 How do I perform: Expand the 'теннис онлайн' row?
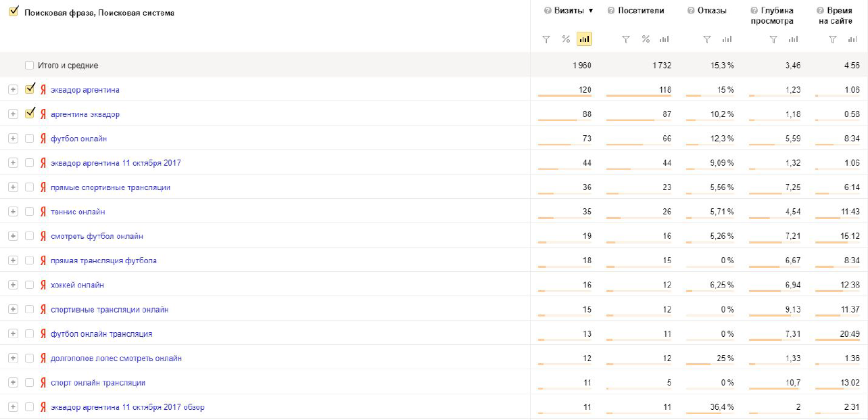13,212
